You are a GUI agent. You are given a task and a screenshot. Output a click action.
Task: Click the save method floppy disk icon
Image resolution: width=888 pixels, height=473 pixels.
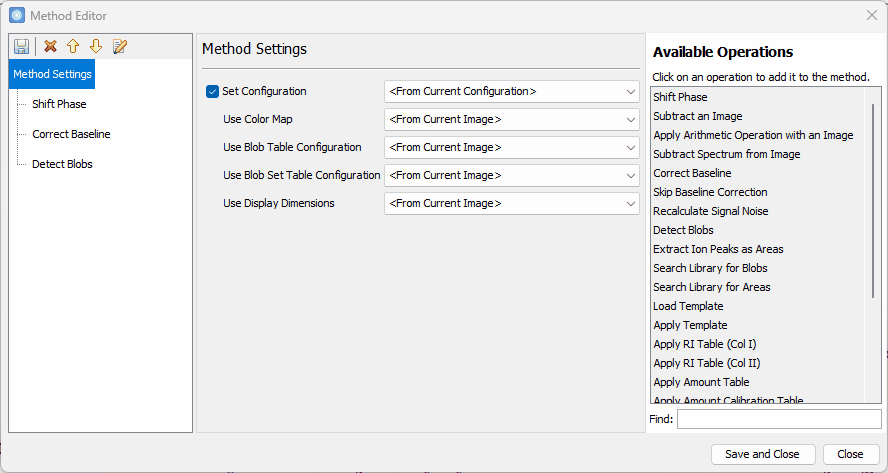click(x=22, y=47)
